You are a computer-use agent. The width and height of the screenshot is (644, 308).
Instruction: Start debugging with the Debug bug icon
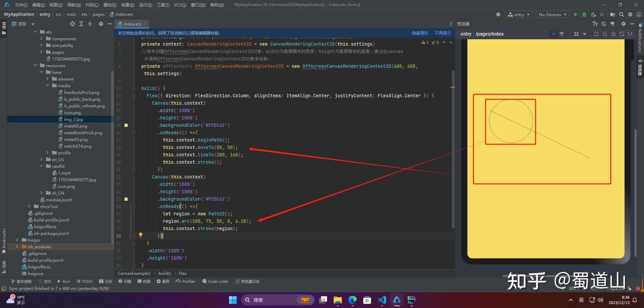coord(584,14)
